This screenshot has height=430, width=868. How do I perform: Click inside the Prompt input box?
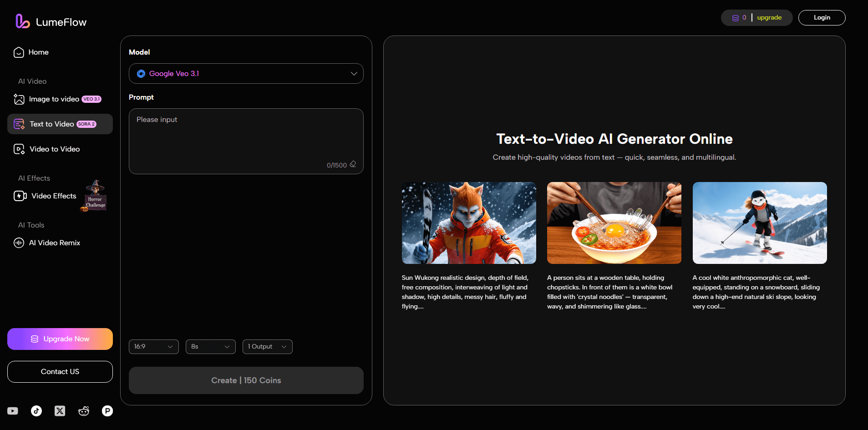246,137
